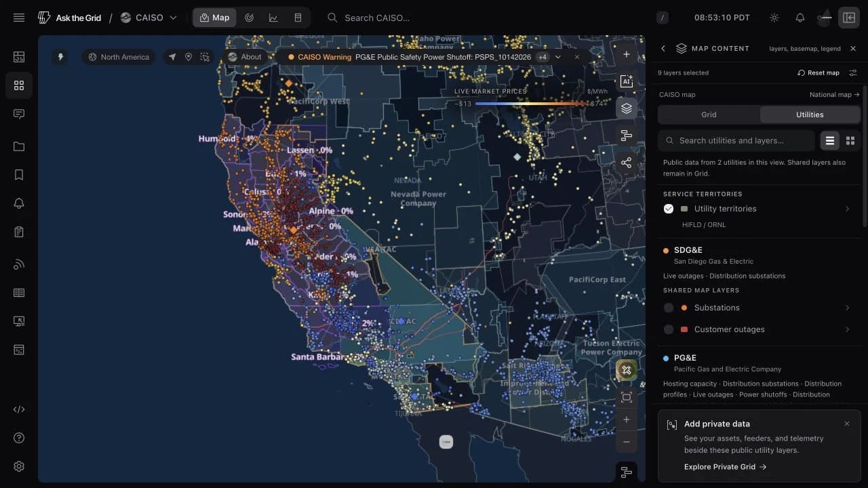
Task: Switch to the Grid tab
Action: pyautogui.click(x=709, y=115)
